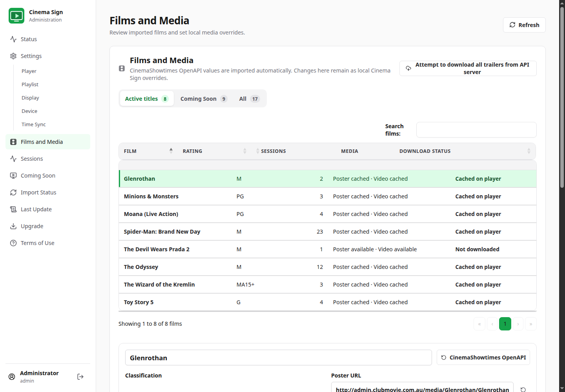Go to previous page pagination button

pyautogui.click(x=492, y=324)
